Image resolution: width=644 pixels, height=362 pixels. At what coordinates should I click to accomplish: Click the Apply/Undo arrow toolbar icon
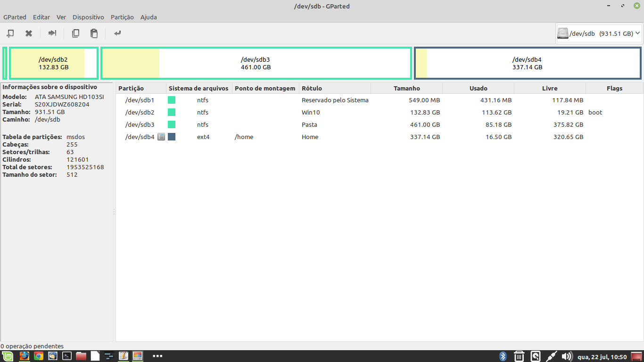(117, 33)
